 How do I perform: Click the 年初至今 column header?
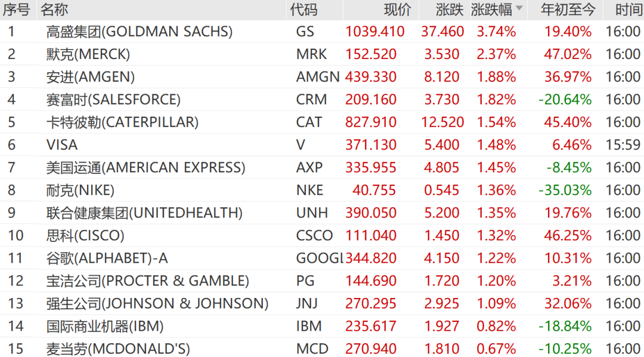(x=568, y=10)
